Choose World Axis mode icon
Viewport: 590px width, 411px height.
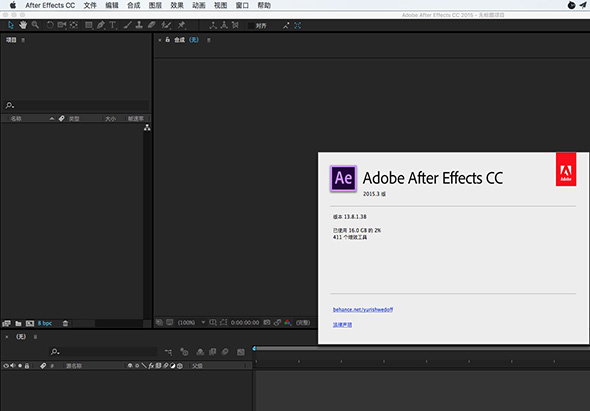[224, 25]
